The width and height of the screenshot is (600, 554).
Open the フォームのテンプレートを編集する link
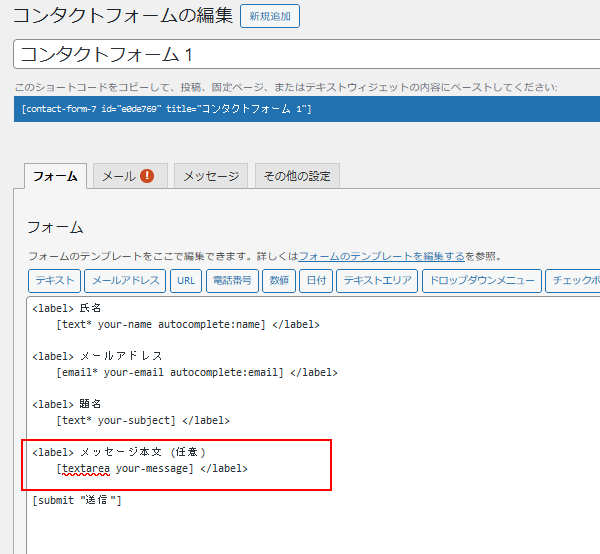[x=381, y=256]
